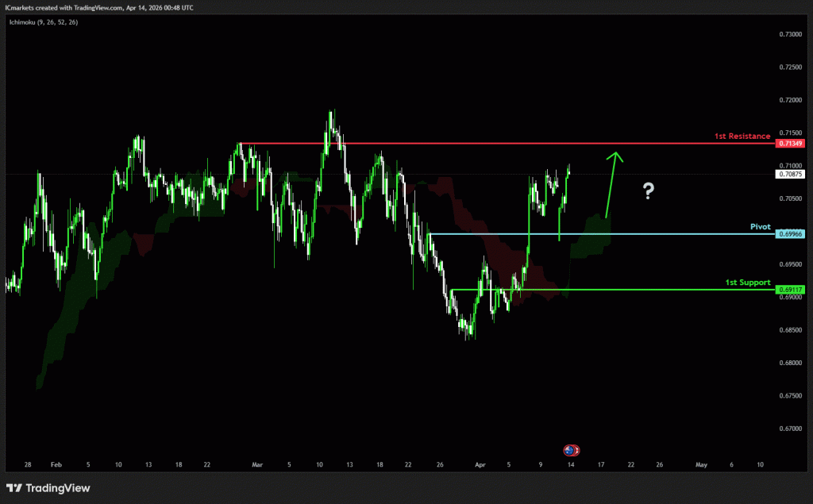Screen dimensions: 813x504
Task: Click the current price 0.70875 label
Action: click(791, 174)
